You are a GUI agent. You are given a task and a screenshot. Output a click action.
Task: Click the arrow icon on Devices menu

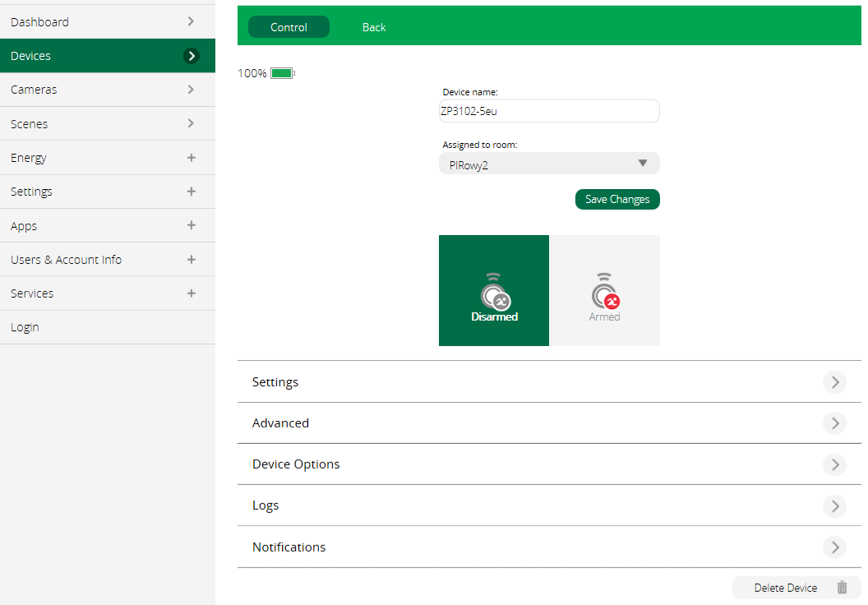[x=192, y=56]
